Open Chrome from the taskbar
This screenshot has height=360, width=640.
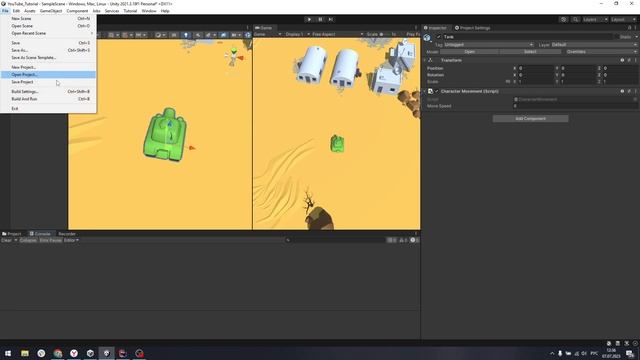click(x=58, y=353)
